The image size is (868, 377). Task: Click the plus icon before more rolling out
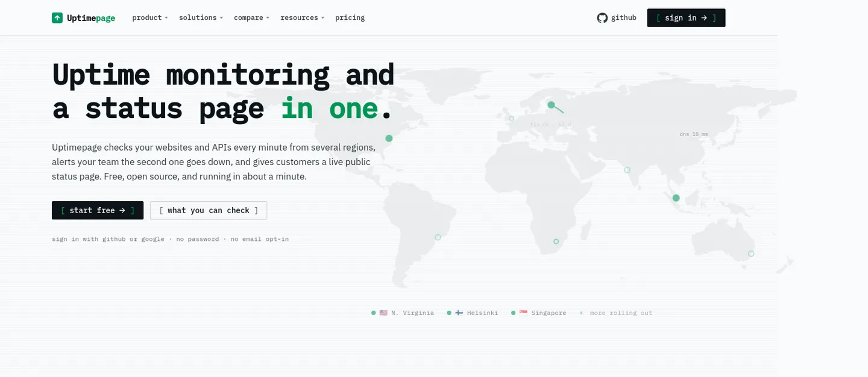[581, 313]
